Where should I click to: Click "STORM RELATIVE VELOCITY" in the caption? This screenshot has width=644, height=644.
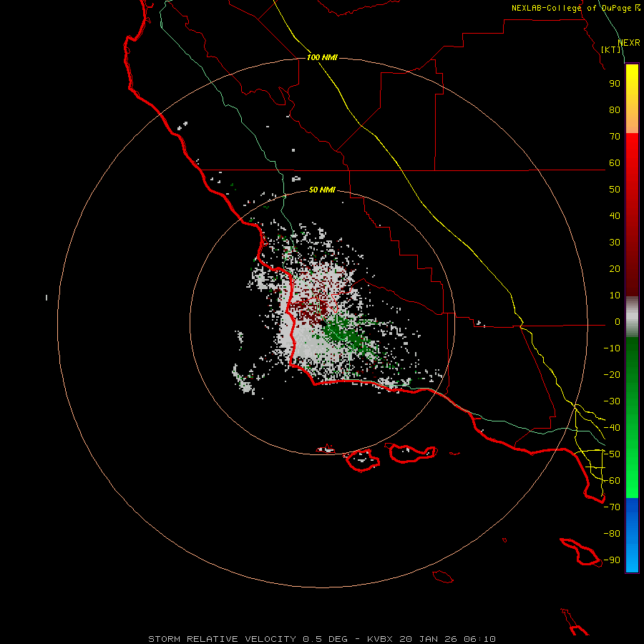pyautogui.click(x=222, y=639)
